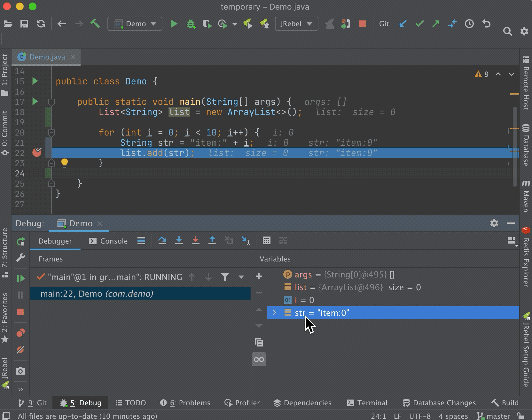
Task: Click the Build project hammer icon
Action: pos(95,24)
